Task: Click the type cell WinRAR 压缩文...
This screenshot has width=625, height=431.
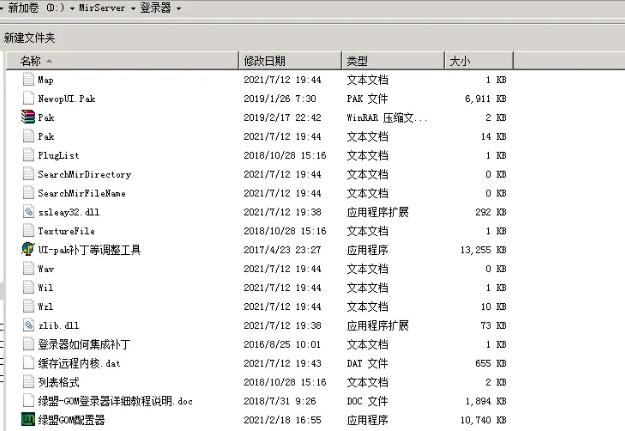Action: click(387, 118)
